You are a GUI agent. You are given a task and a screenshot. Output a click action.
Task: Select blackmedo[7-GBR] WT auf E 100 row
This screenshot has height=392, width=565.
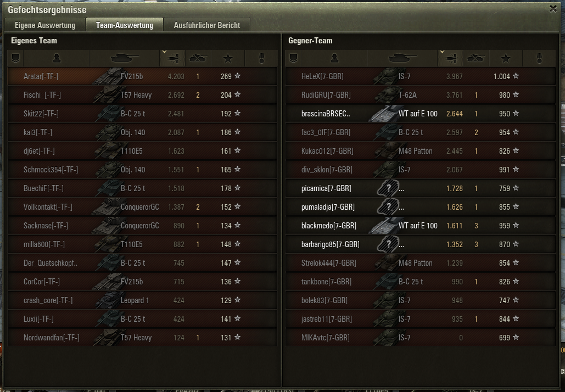point(421,226)
